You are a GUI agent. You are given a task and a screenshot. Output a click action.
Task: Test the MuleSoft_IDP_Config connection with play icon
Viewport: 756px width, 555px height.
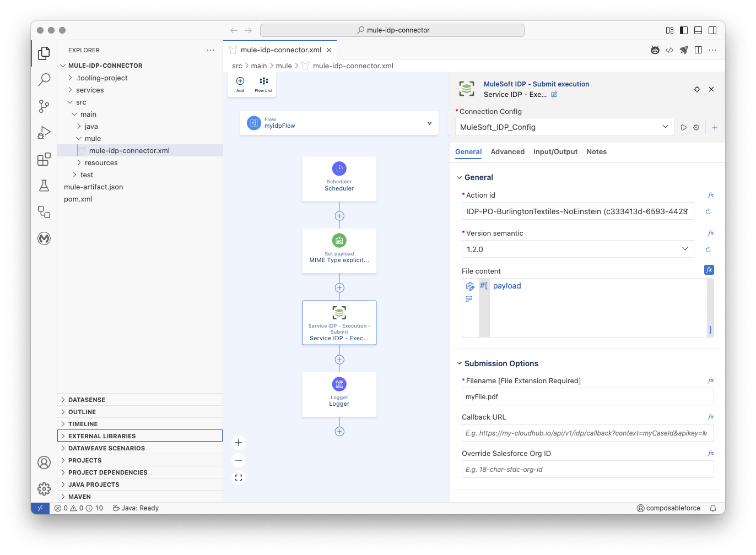coord(683,127)
